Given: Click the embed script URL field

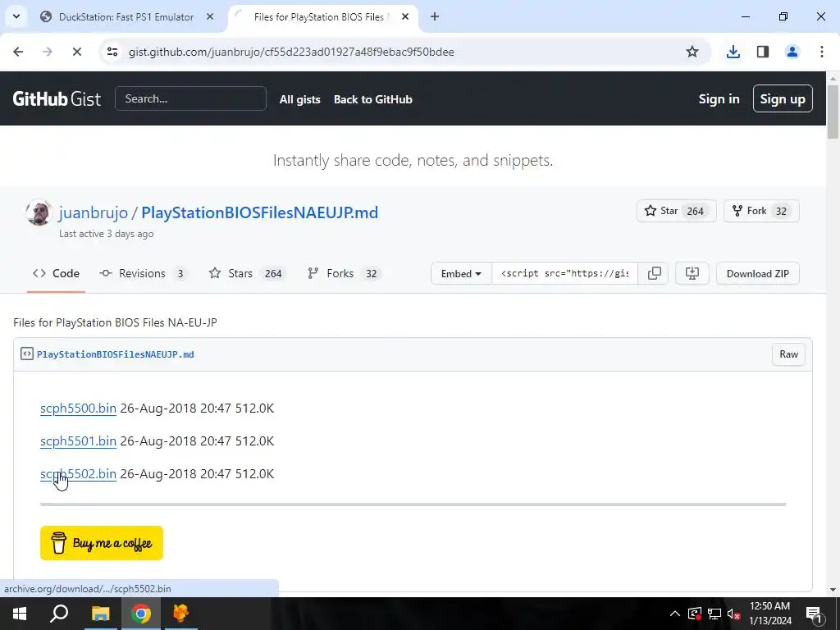Looking at the screenshot, I should coord(564,274).
